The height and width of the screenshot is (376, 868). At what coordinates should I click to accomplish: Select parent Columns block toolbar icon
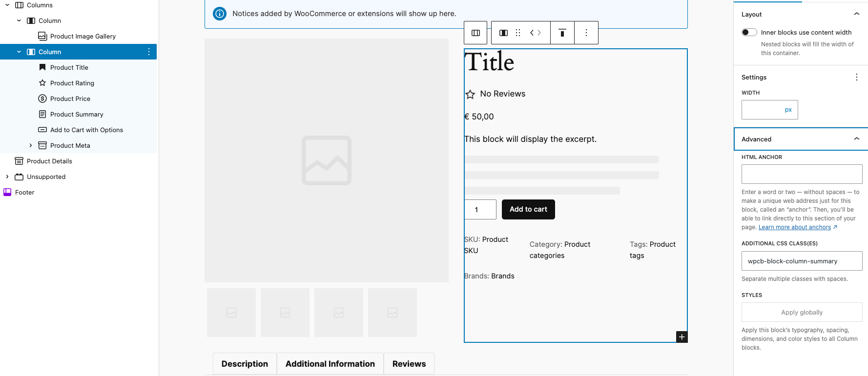475,33
